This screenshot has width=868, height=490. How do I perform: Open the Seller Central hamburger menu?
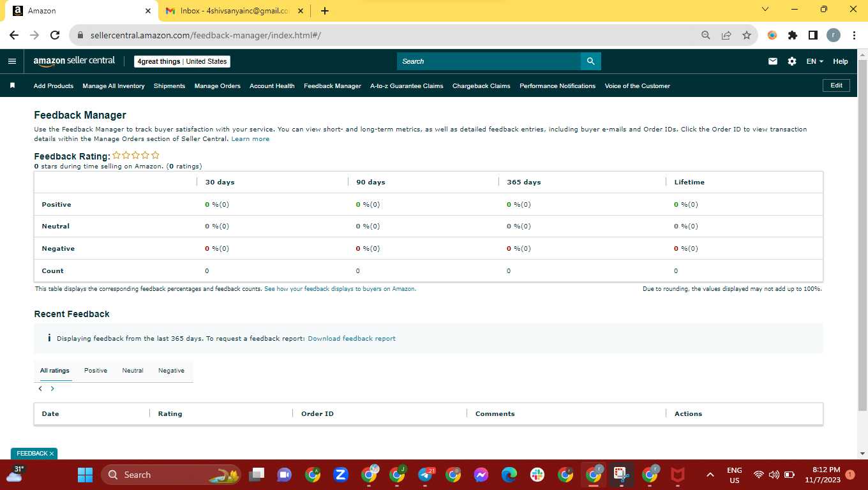(x=11, y=61)
